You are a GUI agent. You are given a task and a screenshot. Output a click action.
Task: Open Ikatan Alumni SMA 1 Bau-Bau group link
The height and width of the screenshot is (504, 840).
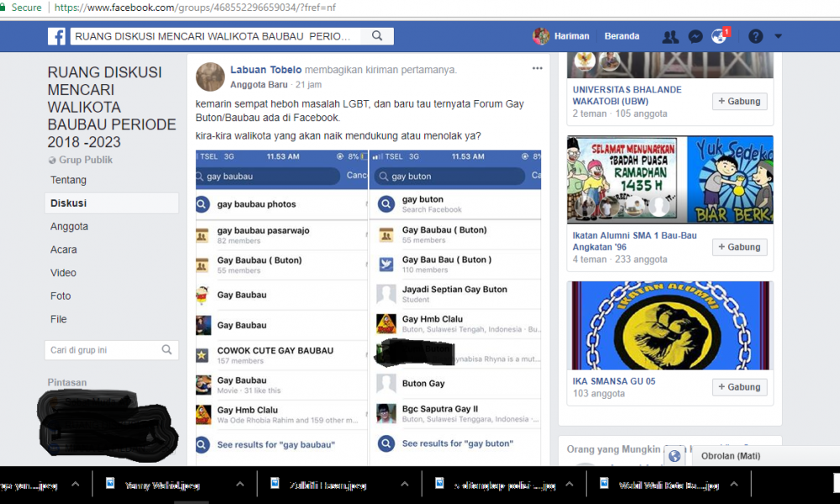[x=635, y=241]
